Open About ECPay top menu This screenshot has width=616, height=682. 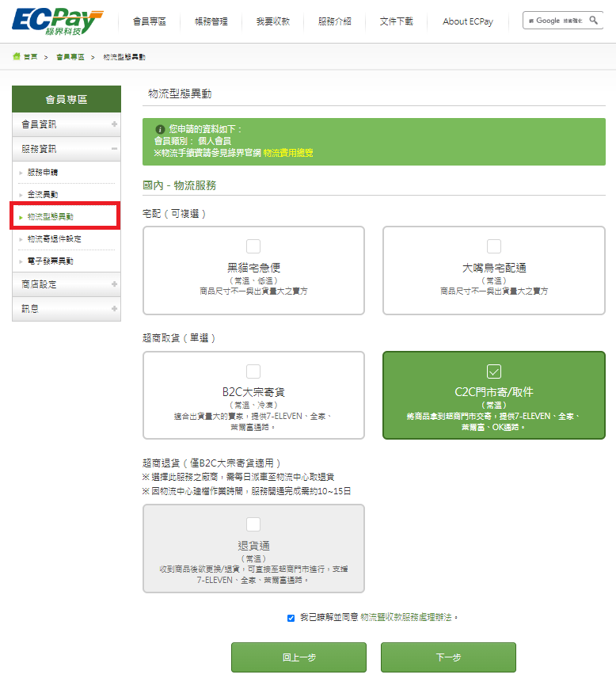click(x=468, y=21)
